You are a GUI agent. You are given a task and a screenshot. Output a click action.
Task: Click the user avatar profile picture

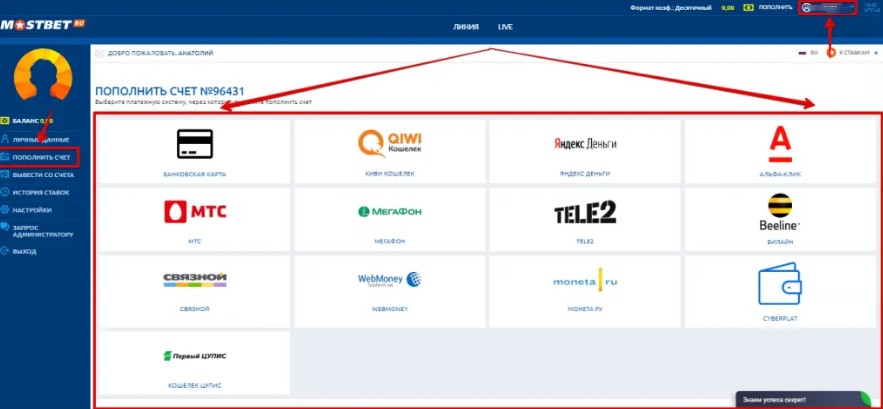coord(41,76)
